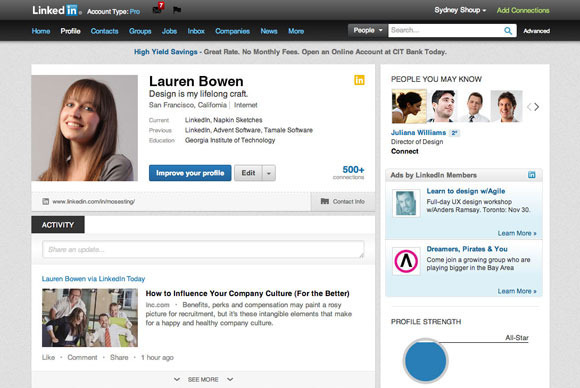The height and width of the screenshot is (388, 580).
Task: Expand activity with SEE MORE
Action: (x=203, y=379)
